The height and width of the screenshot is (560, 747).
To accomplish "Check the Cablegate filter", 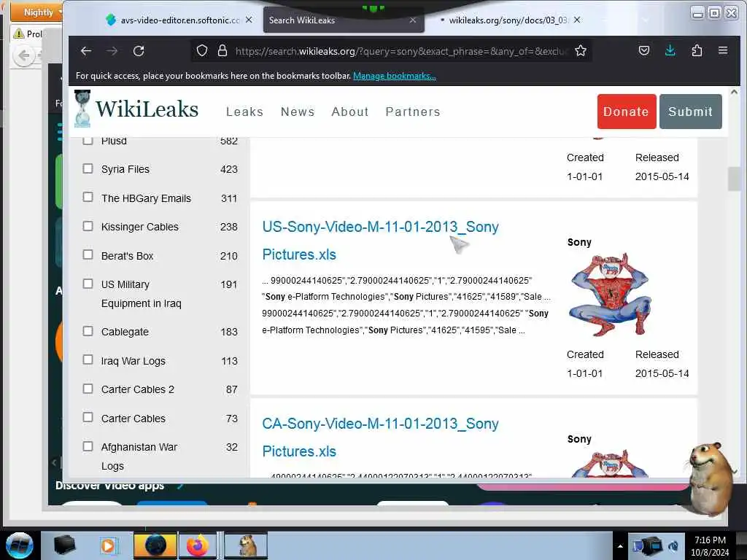I will [88, 331].
